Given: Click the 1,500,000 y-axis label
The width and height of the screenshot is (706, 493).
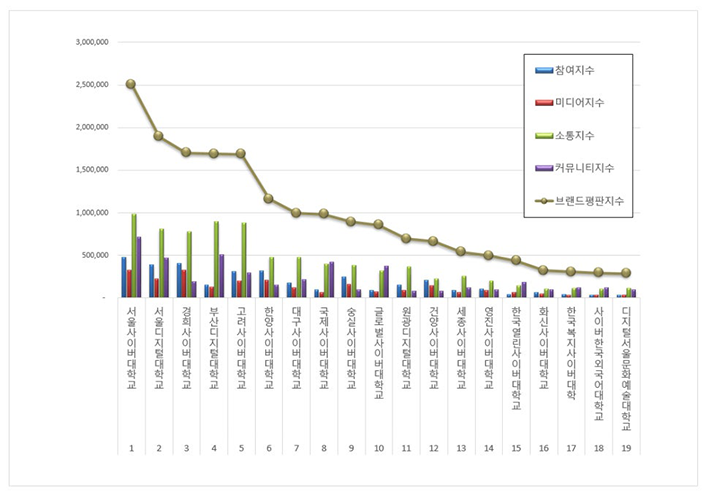Looking at the screenshot, I should (x=92, y=170).
